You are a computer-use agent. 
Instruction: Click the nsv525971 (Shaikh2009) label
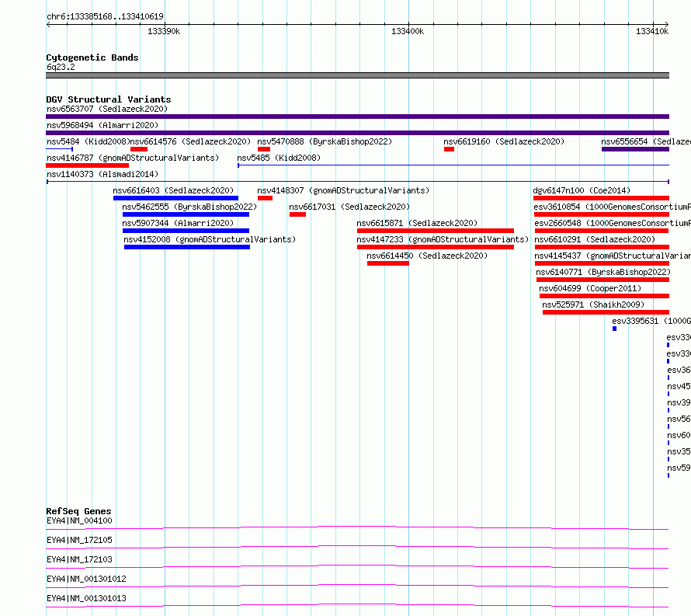(593, 305)
